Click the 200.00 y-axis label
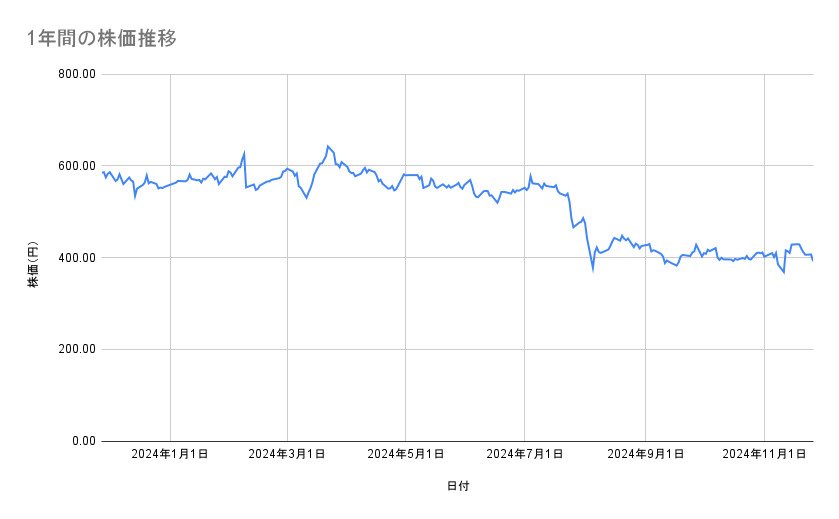The height and width of the screenshot is (519, 839). point(76,349)
